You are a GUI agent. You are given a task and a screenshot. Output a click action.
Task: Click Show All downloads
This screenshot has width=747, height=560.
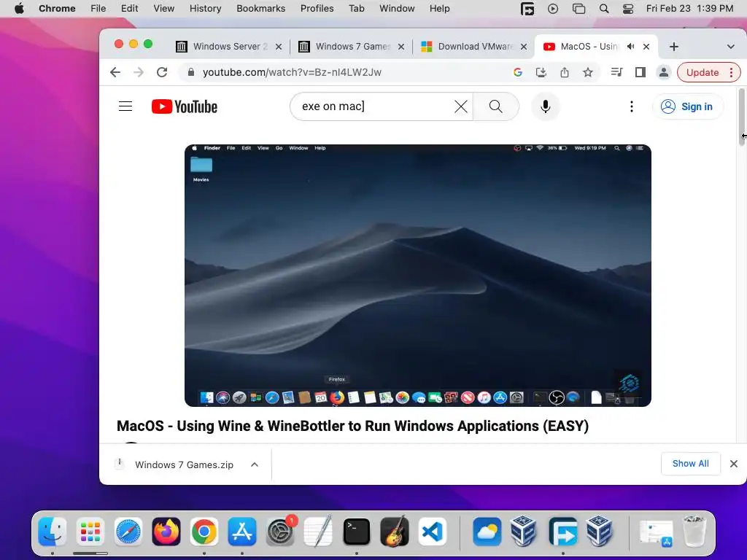tap(690, 463)
